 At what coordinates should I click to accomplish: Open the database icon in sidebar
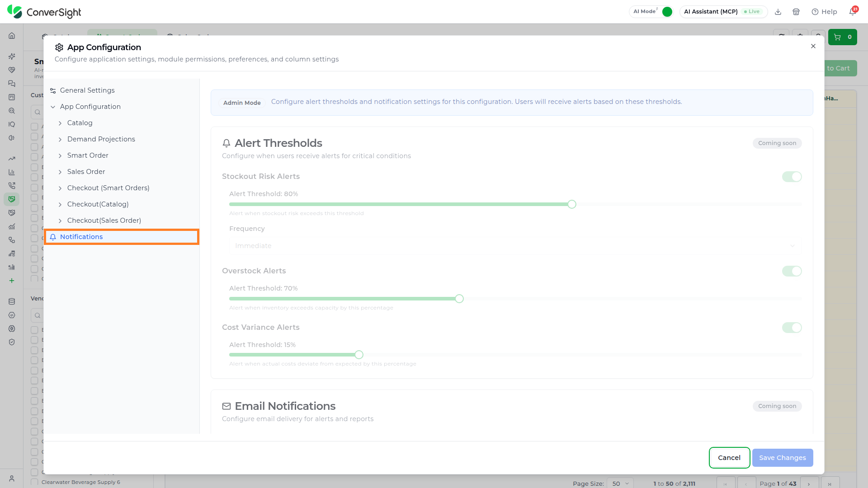[x=12, y=301]
